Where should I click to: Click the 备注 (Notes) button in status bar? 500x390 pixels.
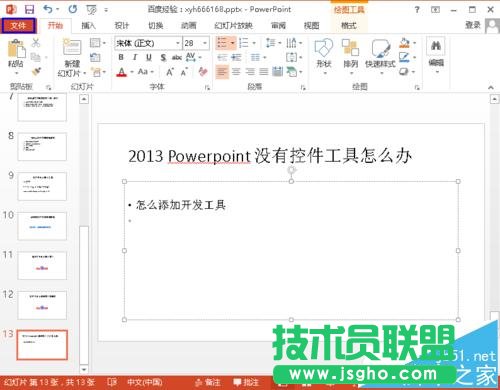208,382
